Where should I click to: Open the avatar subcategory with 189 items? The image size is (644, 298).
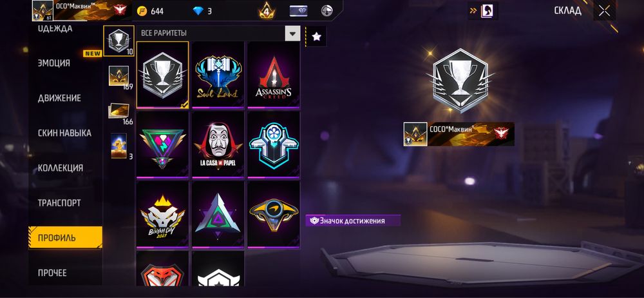pyautogui.click(x=118, y=77)
